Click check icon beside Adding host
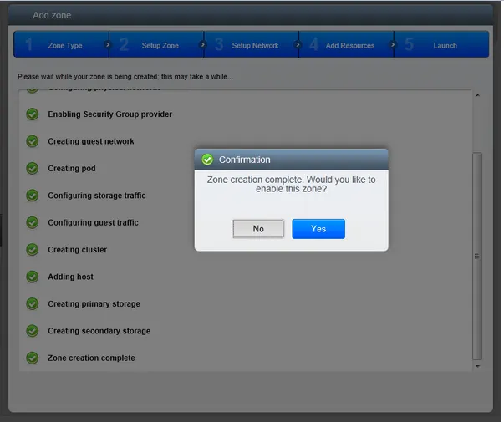Viewport: 504px width, 422px height. [x=32, y=277]
